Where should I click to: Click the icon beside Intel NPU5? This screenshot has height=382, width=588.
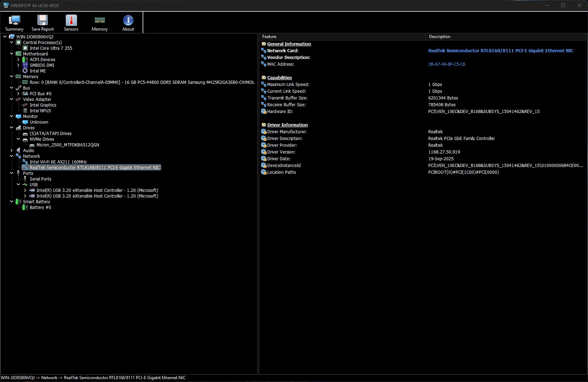(x=25, y=111)
